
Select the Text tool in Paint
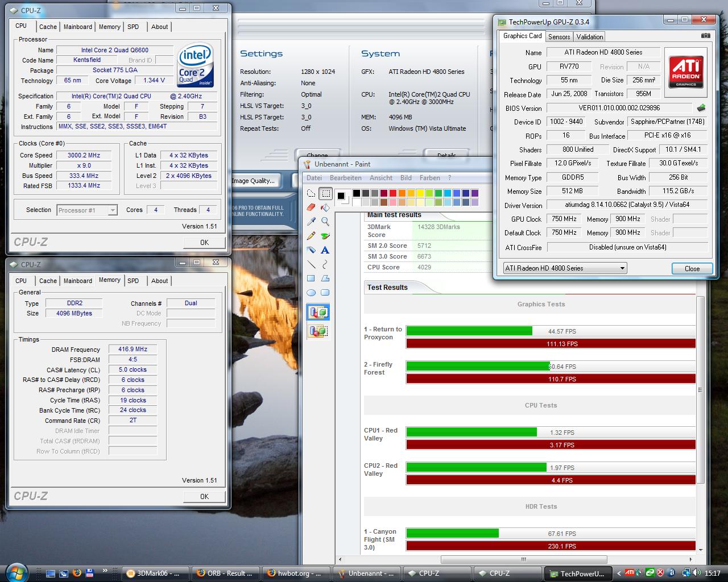coord(325,250)
